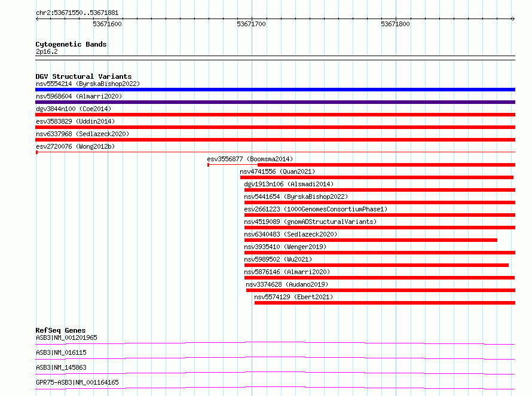Open gene GPR75-ASB3|NM_001164165 label
This screenshot has height=396, width=532.
(77, 382)
